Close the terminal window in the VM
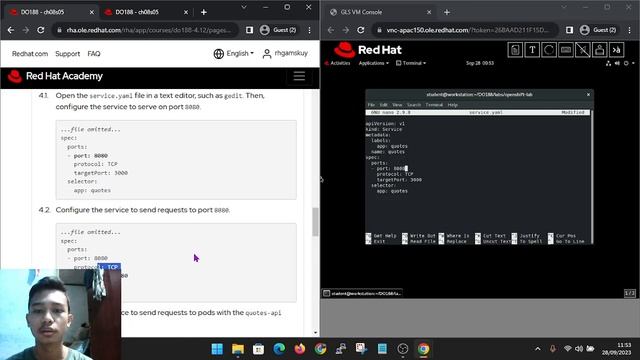The width and height of the screenshot is (640, 360). 588,94
